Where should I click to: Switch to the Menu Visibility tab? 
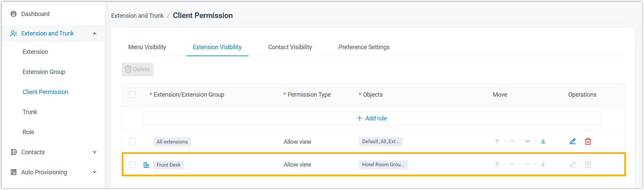point(147,47)
